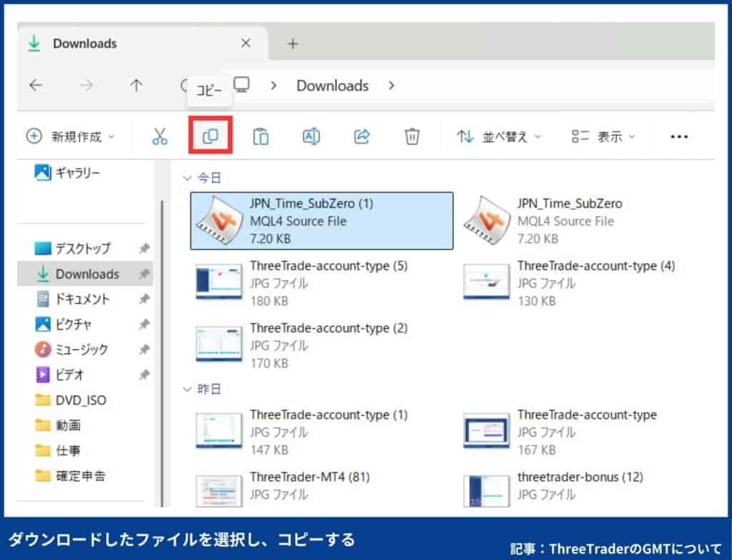Screen dimensions: 732x560
Task: Click the up navigation arrow
Action: [136, 85]
